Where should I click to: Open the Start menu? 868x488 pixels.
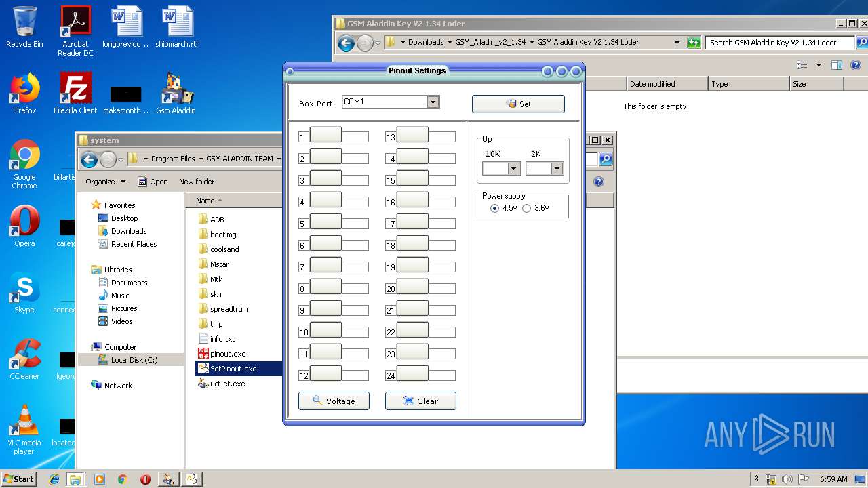[18, 479]
